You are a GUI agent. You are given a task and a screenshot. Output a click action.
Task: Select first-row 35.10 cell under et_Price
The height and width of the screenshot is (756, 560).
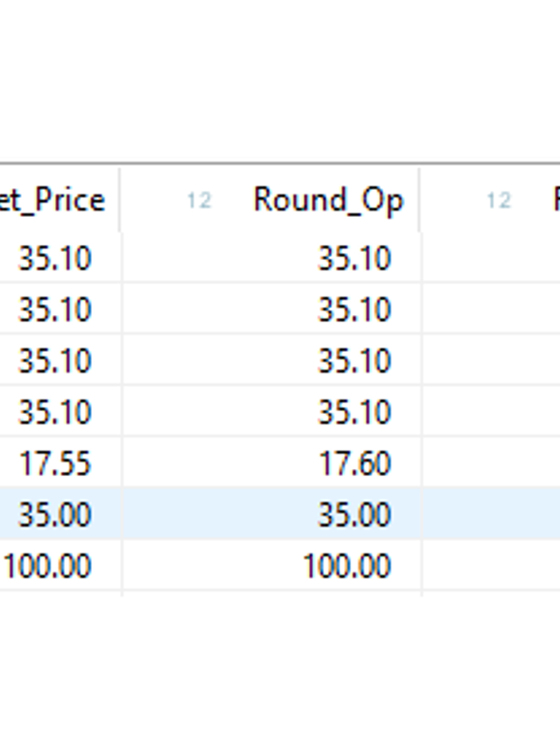coord(60,258)
